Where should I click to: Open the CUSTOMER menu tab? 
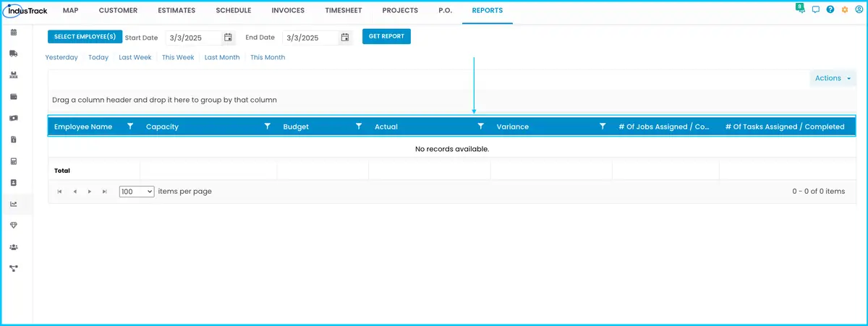pos(118,11)
